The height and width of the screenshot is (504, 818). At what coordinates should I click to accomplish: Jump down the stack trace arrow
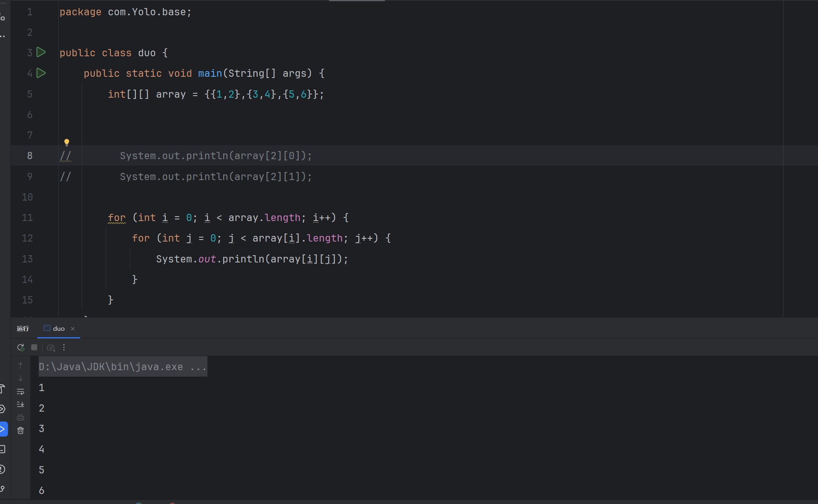[x=21, y=378]
